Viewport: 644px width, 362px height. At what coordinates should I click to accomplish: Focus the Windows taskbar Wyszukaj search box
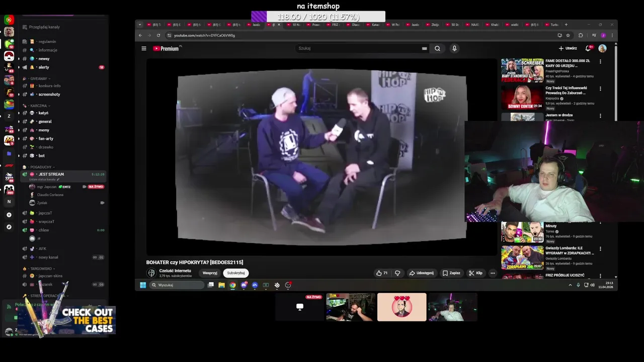tap(177, 285)
